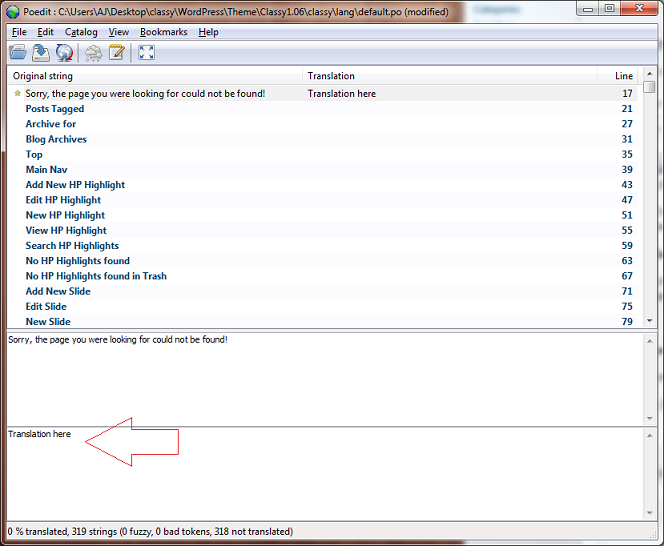This screenshot has height=546, width=664.
Task: Select the 'New Slide' row
Action: tap(323, 322)
